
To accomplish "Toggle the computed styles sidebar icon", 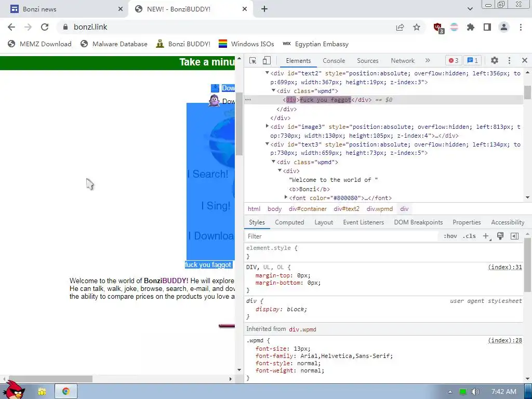I will (514, 236).
